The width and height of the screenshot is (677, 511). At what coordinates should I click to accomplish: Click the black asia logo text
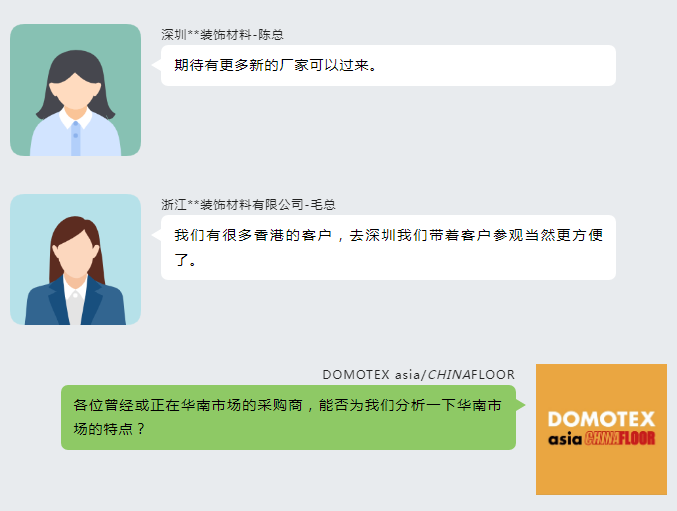565,439
